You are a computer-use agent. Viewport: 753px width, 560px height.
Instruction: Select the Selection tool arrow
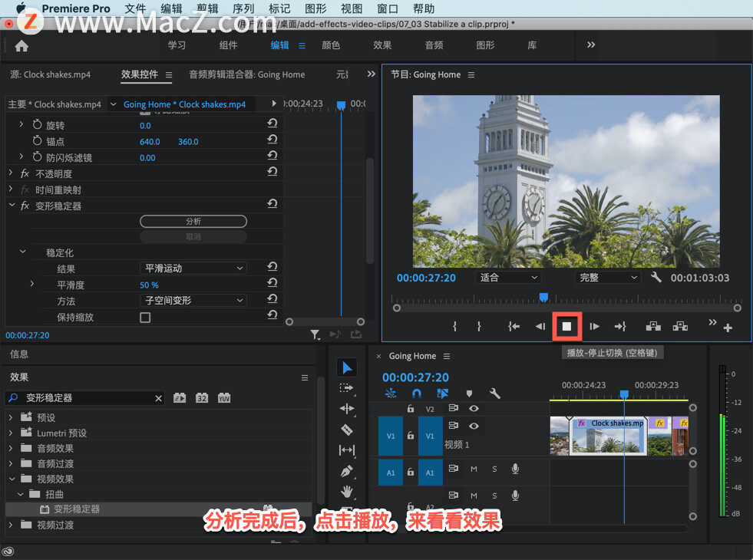click(346, 368)
